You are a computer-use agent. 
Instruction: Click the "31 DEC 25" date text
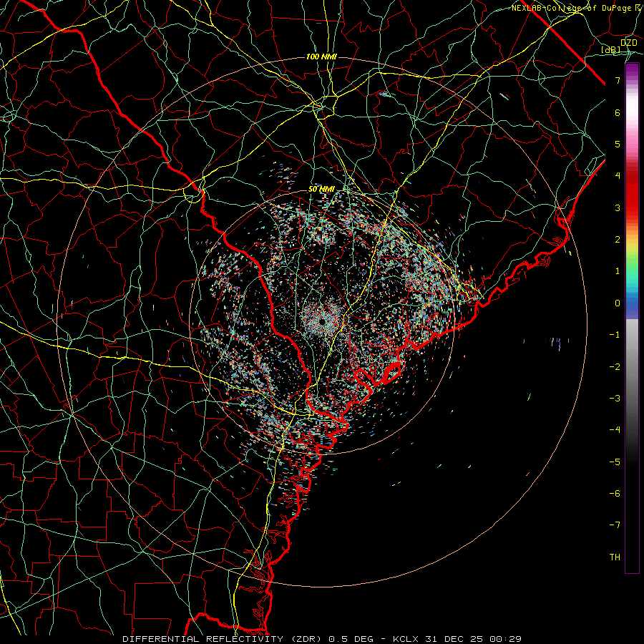[456, 639]
